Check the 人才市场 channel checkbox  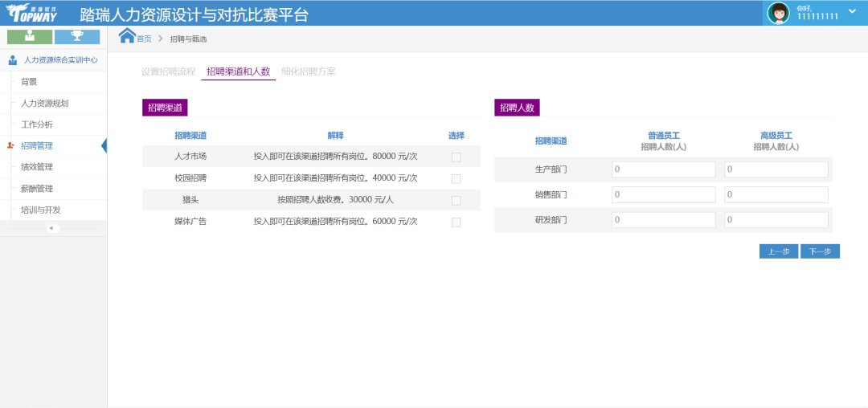click(456, 157)
